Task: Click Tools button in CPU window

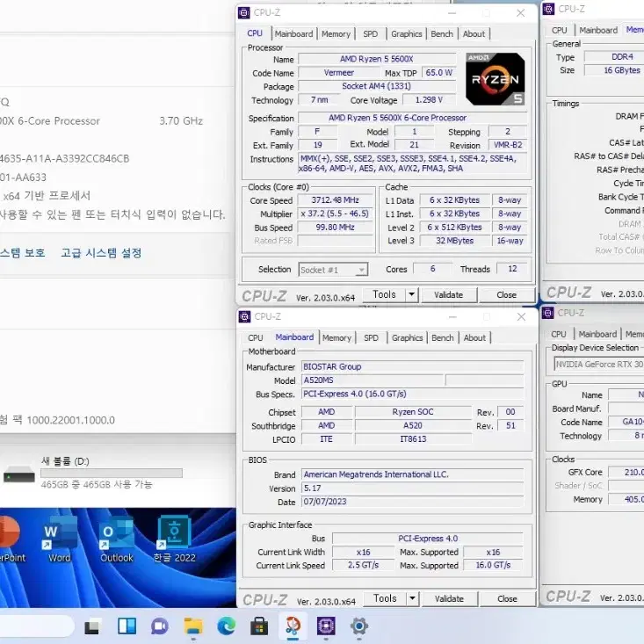Action: [385, 294]
